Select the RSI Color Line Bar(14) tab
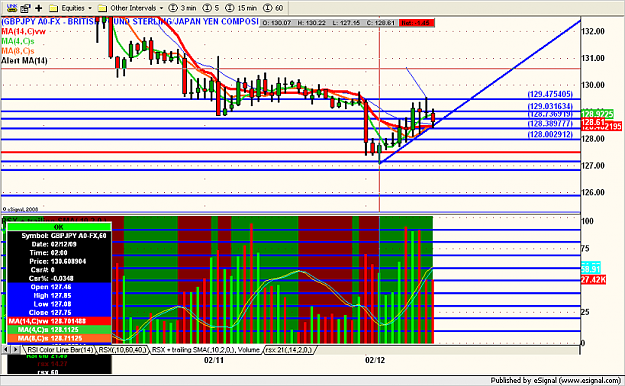Image resolution: width=625 pixels, height=386 pixels. 60,350
